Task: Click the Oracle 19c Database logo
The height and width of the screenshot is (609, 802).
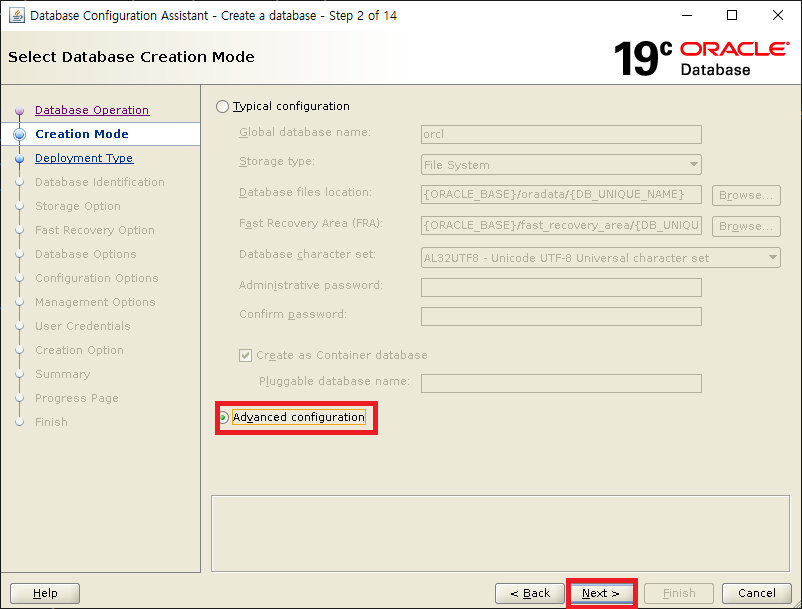Action: (701, 58)
